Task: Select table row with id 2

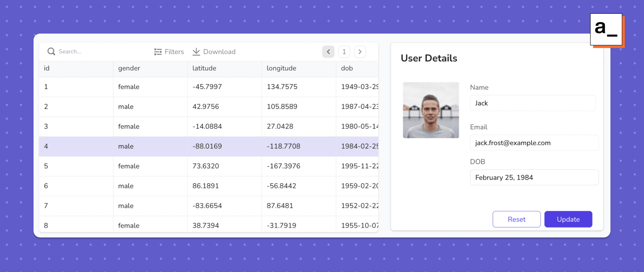Action: tap(208, 106)
